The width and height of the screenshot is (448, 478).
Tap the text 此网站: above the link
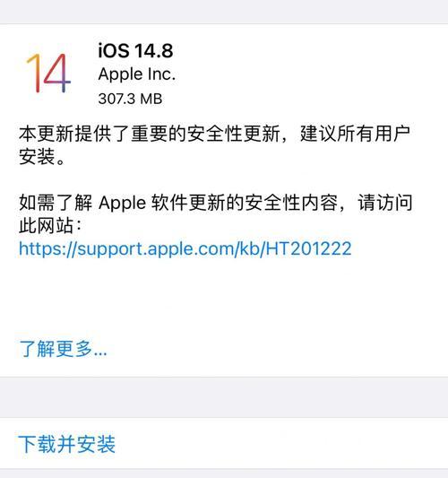pos(50,226)
